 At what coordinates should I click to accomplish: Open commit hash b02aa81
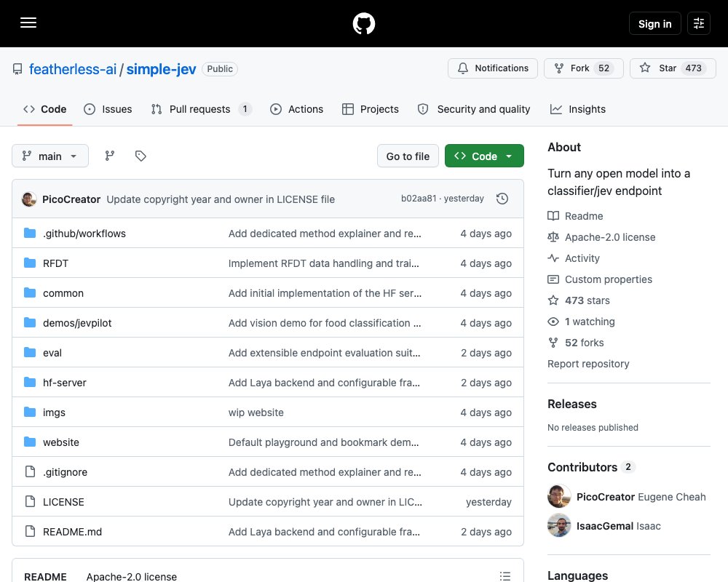pos(419,199)
